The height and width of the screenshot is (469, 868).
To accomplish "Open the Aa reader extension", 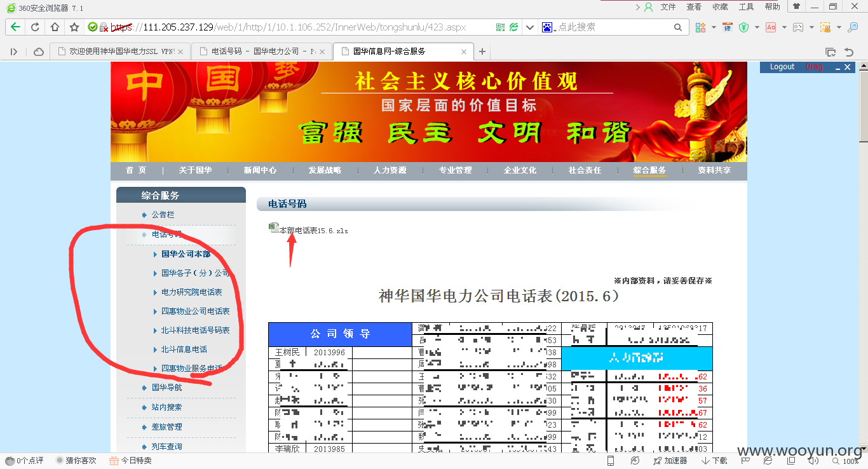I will [771, 27].
